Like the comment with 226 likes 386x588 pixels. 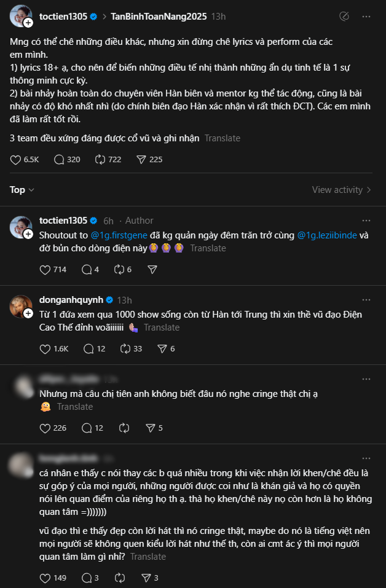(45, 428)
